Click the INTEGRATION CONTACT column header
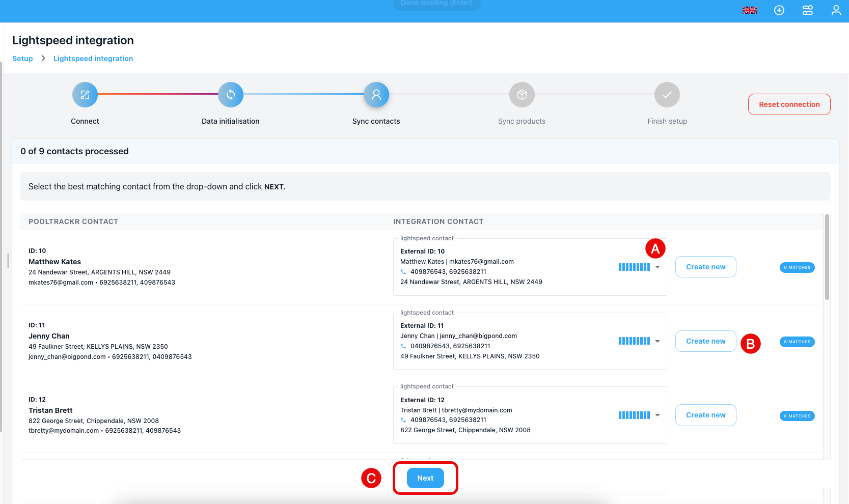 (438, 221)
